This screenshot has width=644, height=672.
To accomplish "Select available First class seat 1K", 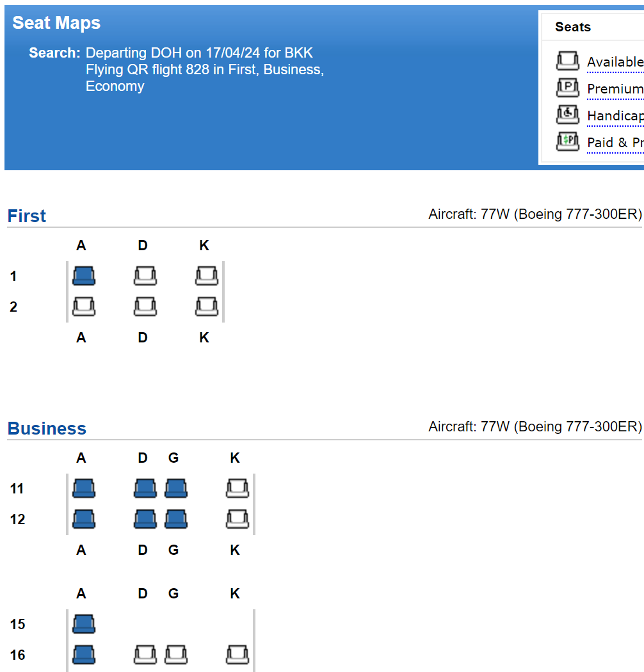I will (x=207, y=276).
